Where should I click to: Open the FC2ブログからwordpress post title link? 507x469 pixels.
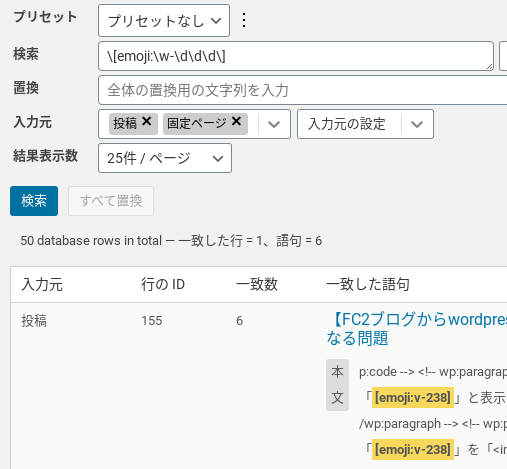pyautogui.click(x=417, y=329)
